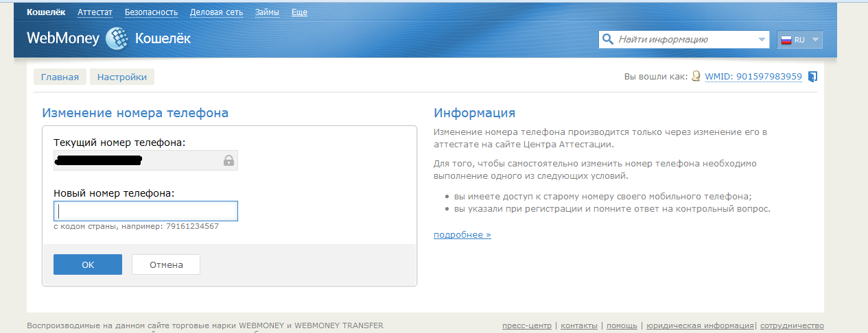Open the Деловая сеть menu item
This screenshot has height=333, width=868.
216,12
